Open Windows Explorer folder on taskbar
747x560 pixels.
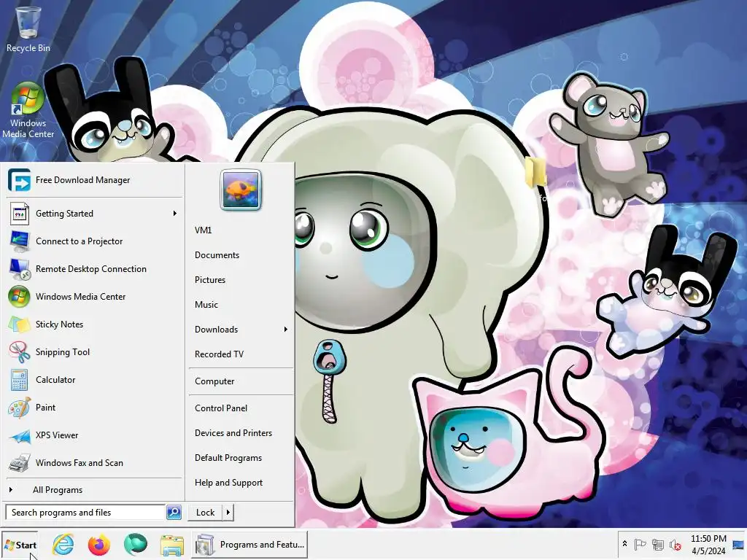[x=171, y=545]
